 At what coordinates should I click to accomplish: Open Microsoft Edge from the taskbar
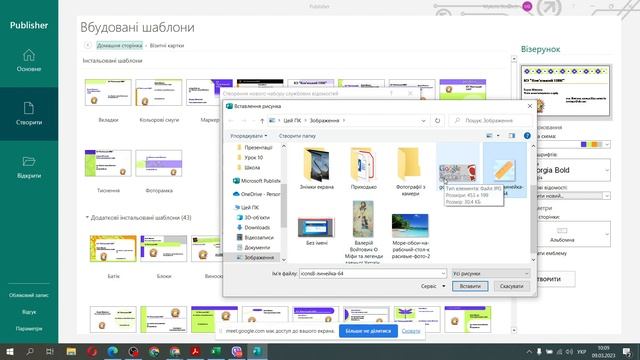pyautogui.click(x=113, y=351)
